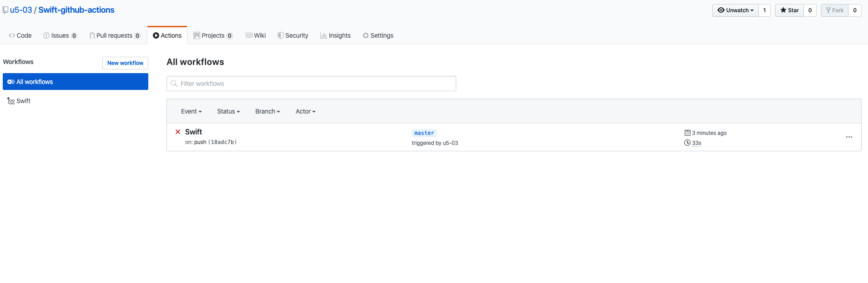Image resolution: width=868 pixels, height=283 pixels.
Task: Star this repository
Action: (789, 10)
